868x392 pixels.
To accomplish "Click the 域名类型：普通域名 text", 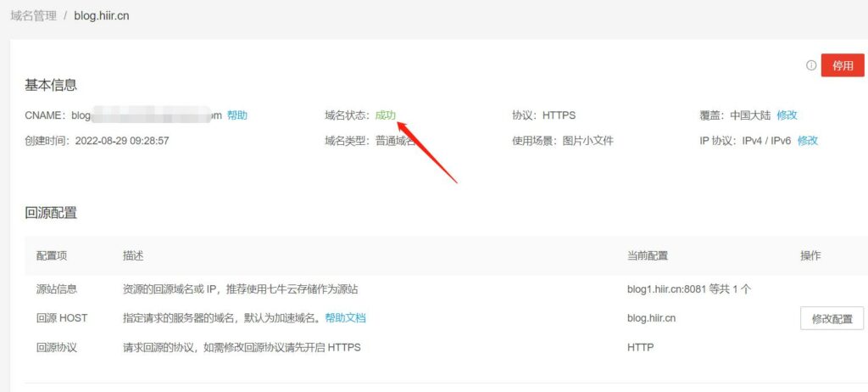I will [x=370, y=141].
